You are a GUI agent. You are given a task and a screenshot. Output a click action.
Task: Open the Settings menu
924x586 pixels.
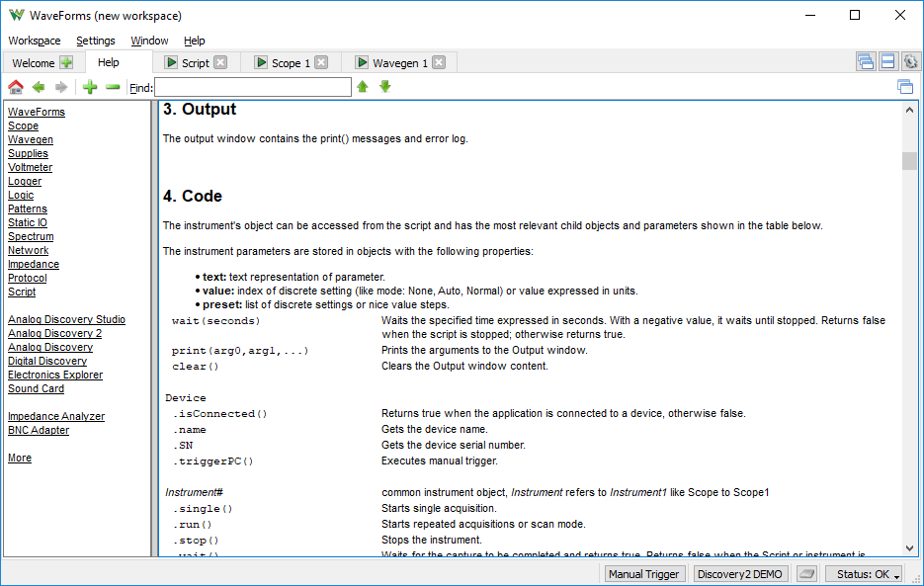(96, 41)
